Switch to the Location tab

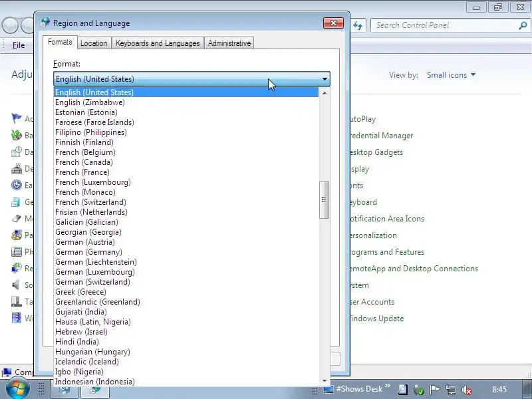coord(94,43)
